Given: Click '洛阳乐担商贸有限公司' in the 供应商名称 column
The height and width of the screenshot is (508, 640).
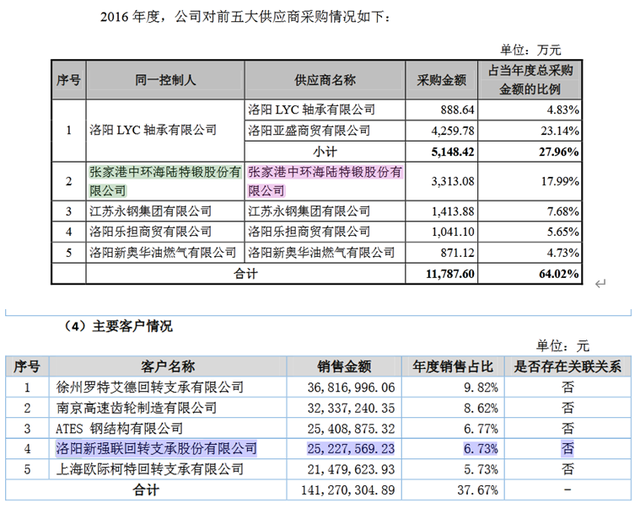Looking at the screenshot, I should tap(309, 231).
